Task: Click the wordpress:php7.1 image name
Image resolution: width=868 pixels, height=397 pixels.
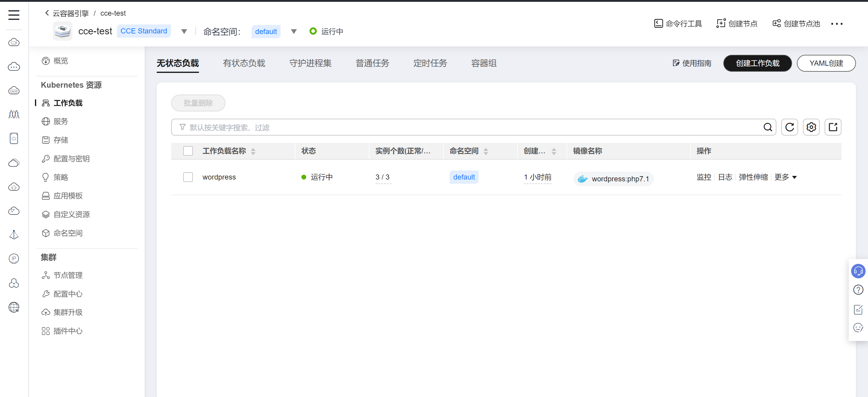Action: [620, 179]
